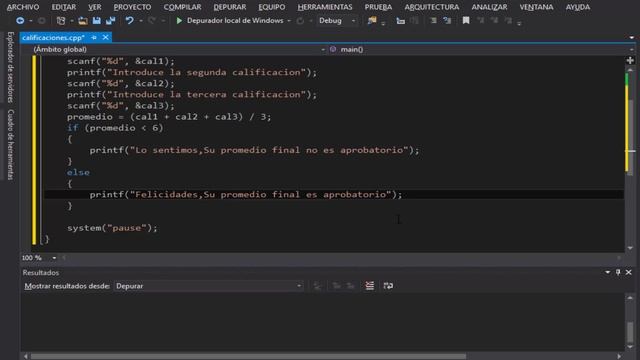The image size is (640, 360).
Task: Click the editor scrollbar up arrow
Action: [x=630, y=70]
